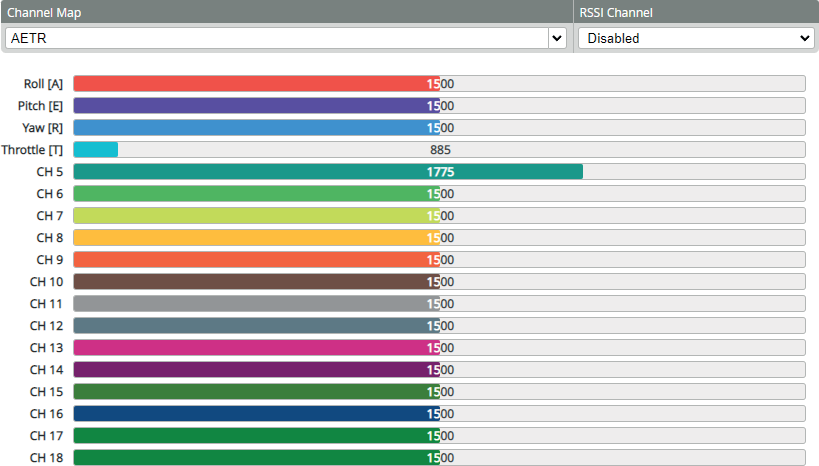Select the brown CH 10 bar
Image resolution: width=819 pixels, height=466 pixels.
click(x=439, y=282)
